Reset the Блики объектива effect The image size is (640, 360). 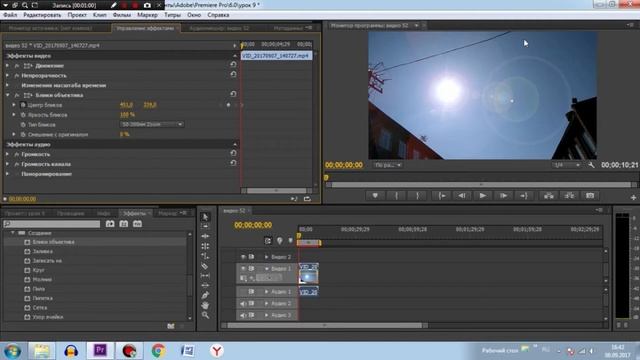click(x=233, y=94)
